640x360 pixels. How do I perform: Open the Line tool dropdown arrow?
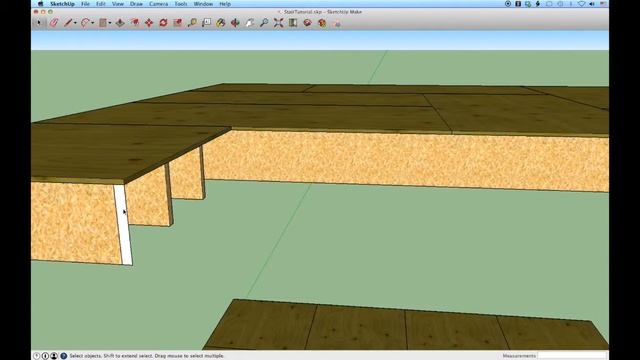75,23
